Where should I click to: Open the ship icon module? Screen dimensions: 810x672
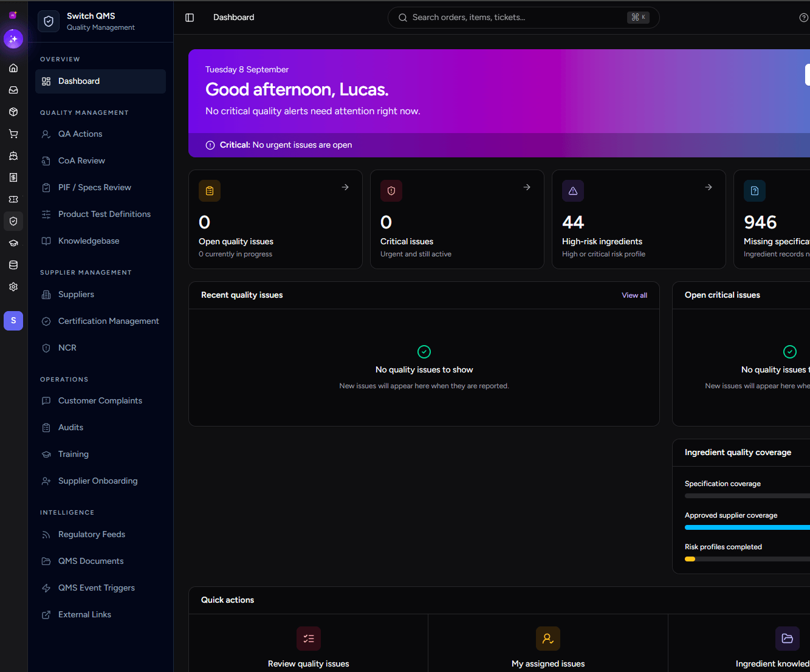pos(13,156)
